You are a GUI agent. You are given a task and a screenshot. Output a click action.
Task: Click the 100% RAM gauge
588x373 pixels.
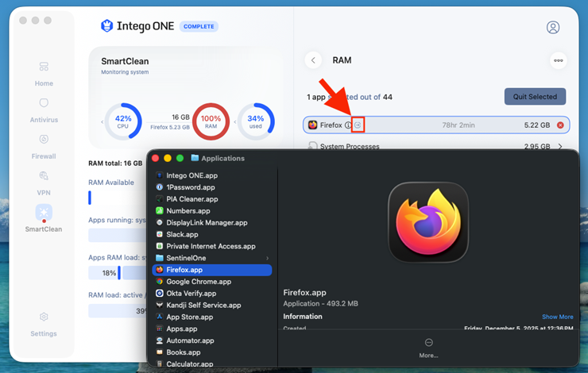click(211, 121)
